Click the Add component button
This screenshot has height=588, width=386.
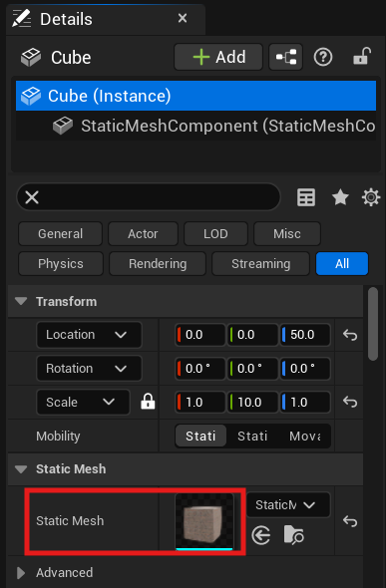[x=218, y=57]
